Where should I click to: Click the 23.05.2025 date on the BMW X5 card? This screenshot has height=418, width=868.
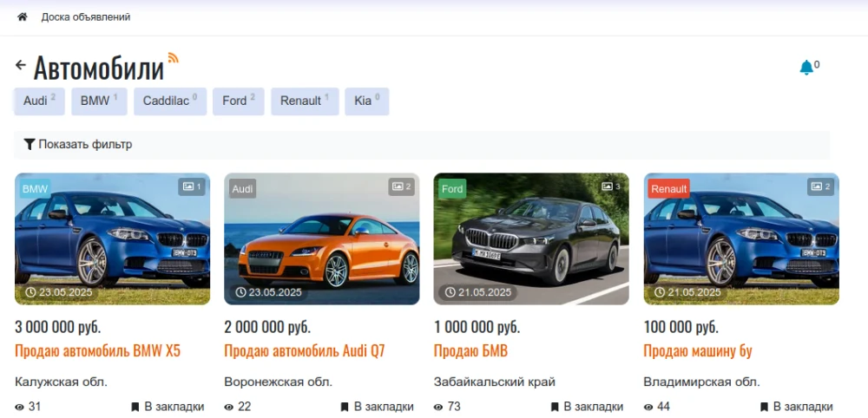[x=59, y=292]
